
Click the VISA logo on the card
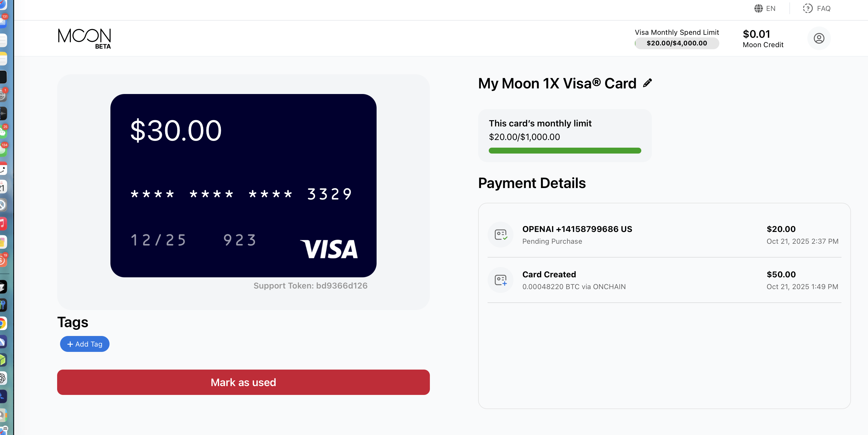(x=329, y=249)
